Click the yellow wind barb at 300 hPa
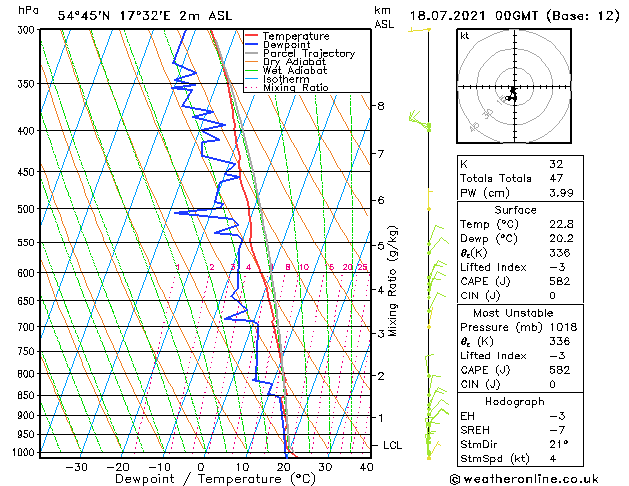The width and height of the screenshot is (629, 486). [x=420, y=30]
